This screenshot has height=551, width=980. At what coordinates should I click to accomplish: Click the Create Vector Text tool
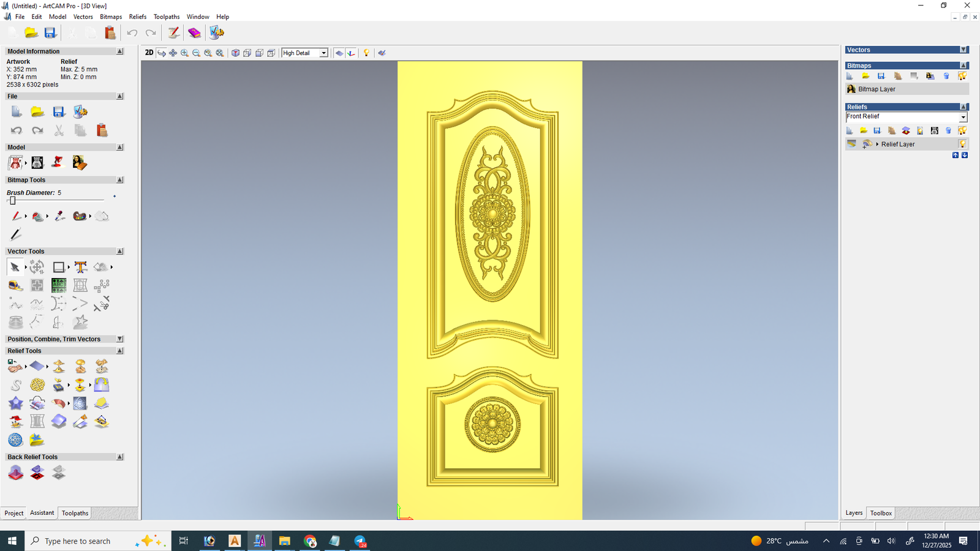pos(80,267)
